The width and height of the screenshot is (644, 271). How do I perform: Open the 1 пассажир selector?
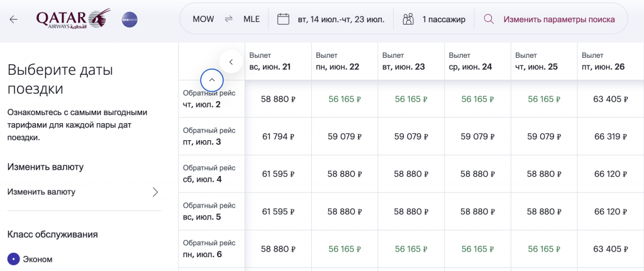pos(443,19)
